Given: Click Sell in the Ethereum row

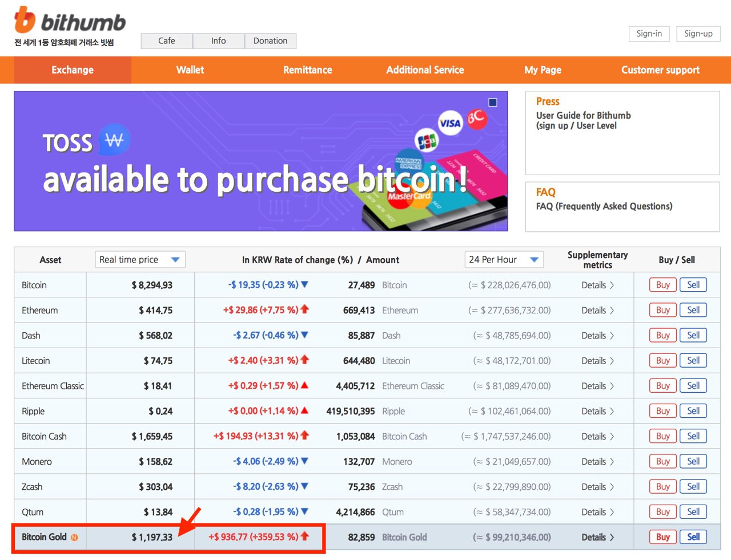Looking at the screenshot, I should pos(693,310).
